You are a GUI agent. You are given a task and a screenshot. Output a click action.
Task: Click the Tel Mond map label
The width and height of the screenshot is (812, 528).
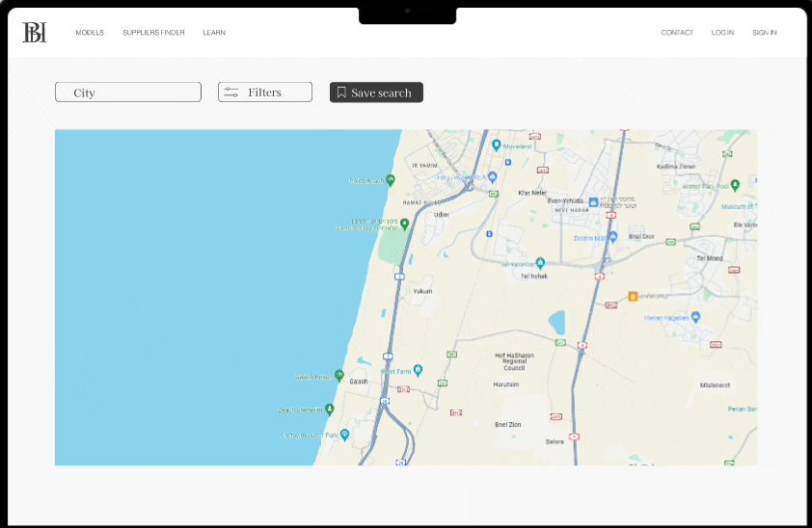pos(709,258)
